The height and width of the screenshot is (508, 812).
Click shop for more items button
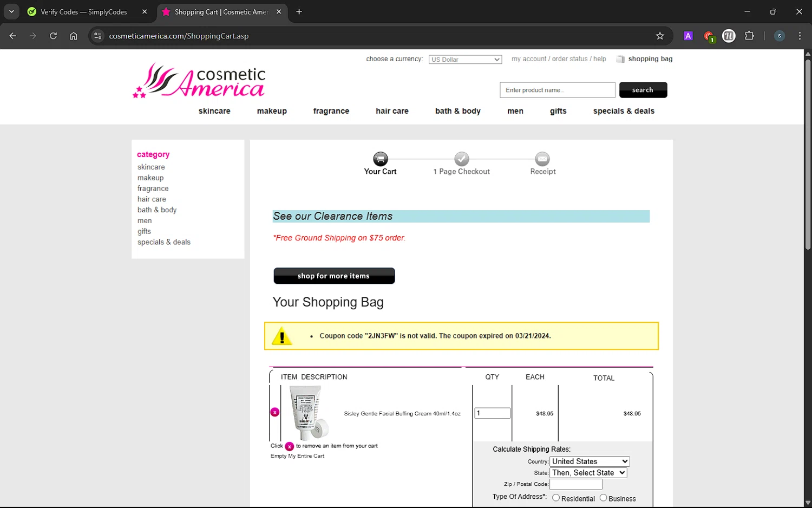point(334,276)
